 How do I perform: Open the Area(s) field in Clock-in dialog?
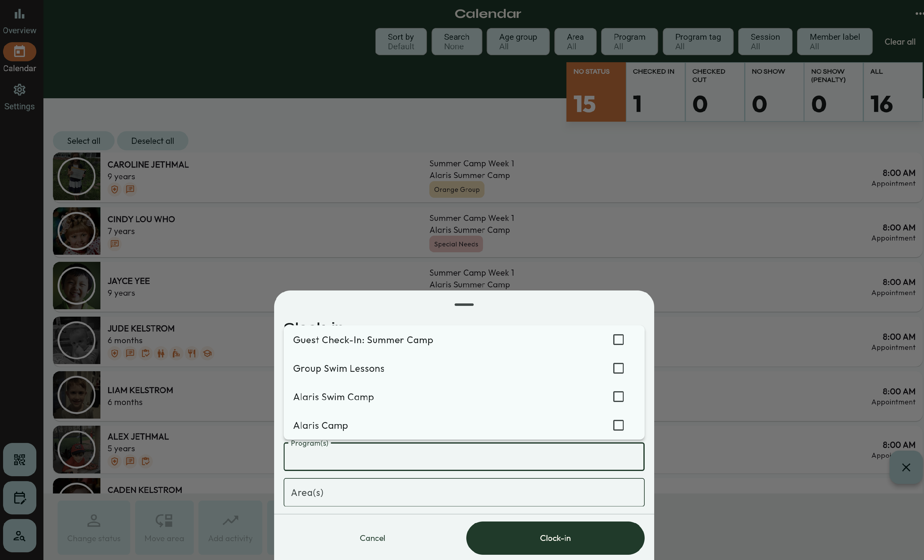pos(464,493)
